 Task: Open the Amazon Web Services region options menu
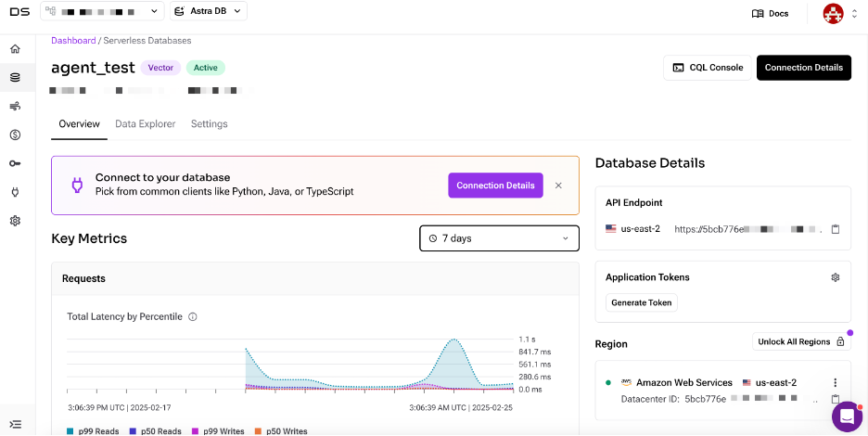pos(835,382)
